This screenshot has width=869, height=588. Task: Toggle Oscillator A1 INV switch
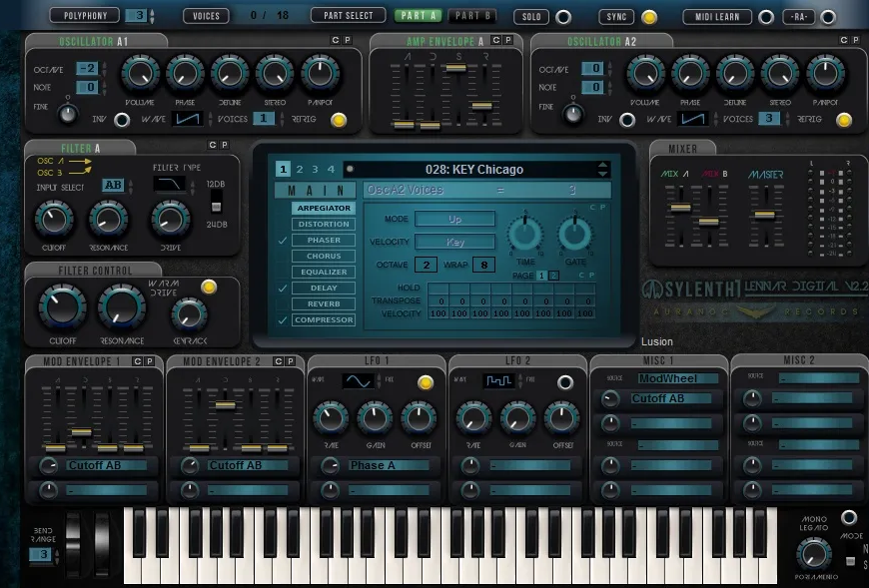[x=122, y=120]
